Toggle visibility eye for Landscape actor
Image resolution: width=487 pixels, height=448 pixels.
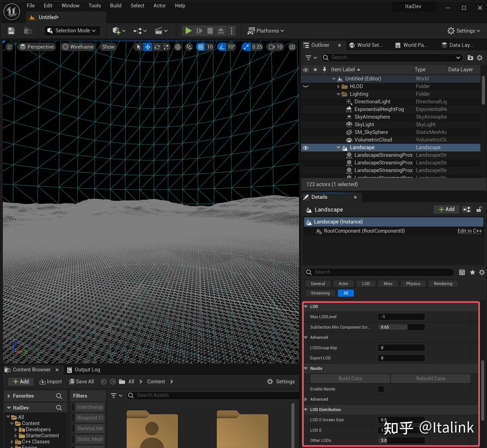tap(306, 148)
